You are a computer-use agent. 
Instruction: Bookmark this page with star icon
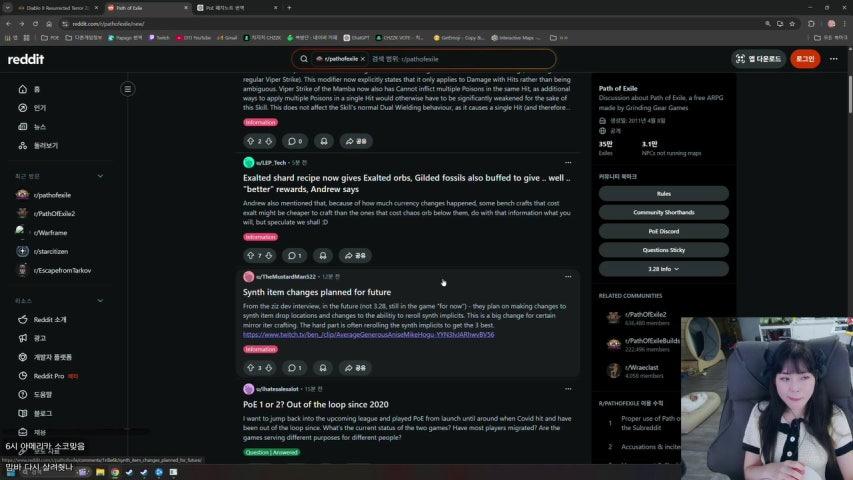tap(792, 24)
